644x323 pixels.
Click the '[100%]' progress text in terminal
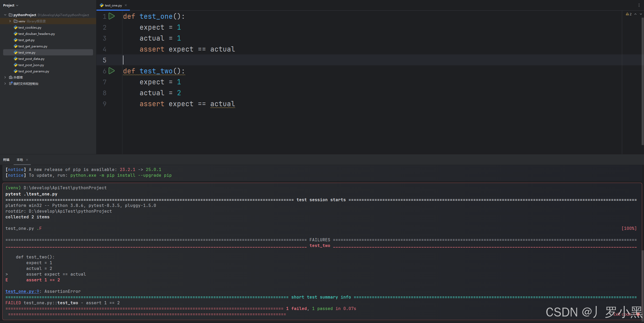[629, 228]
